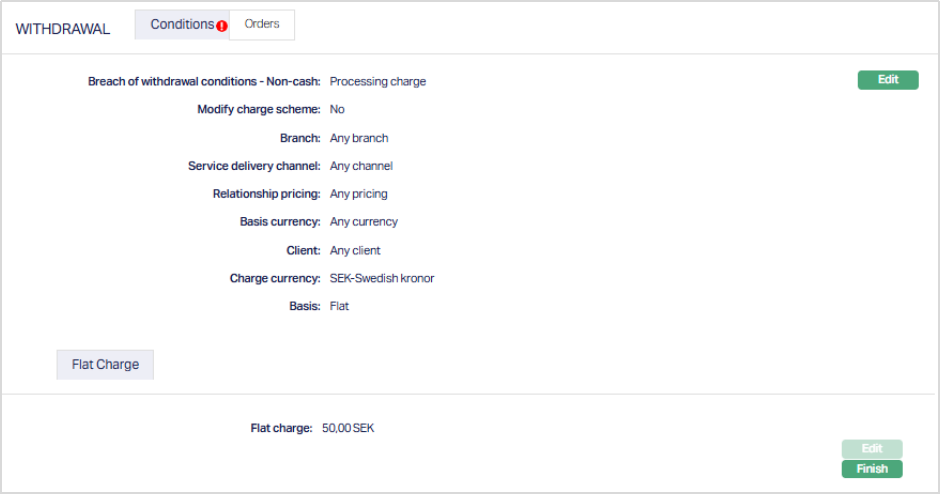The height and width of the screenshot is (494, 940).
Task: Click the 'SEK-Swedish kronor' charge currency value
Action: 382,278
